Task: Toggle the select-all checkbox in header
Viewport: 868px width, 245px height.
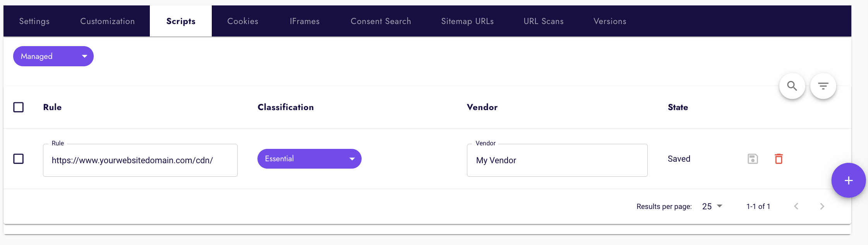Action: pos(19,107)
